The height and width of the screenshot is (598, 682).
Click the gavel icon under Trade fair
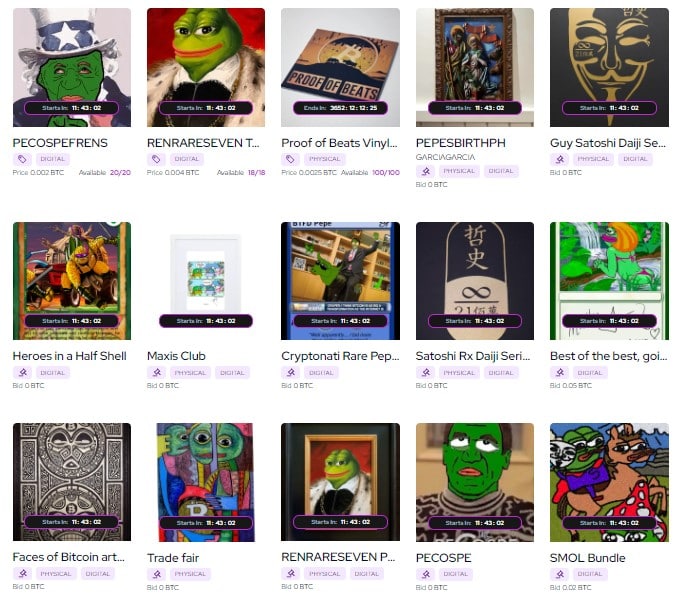coord(157,575)
